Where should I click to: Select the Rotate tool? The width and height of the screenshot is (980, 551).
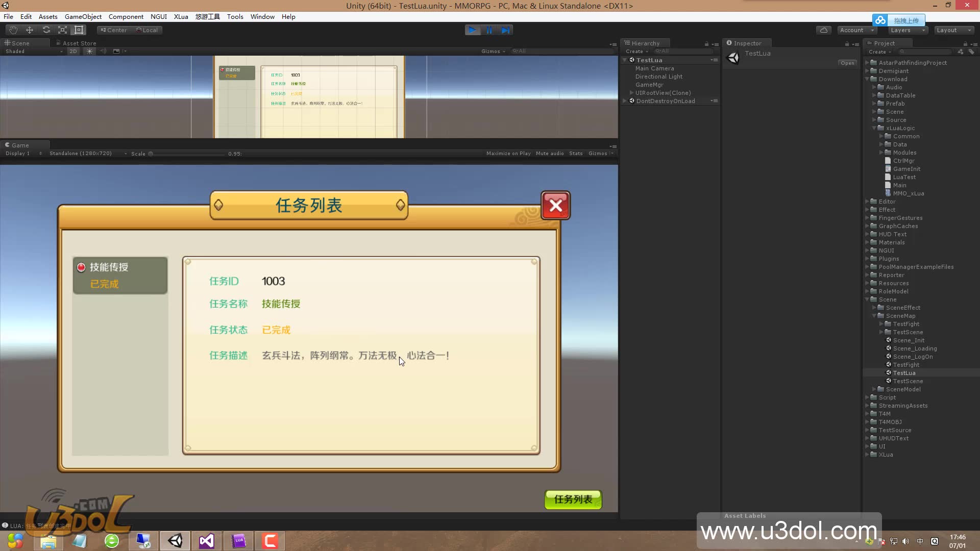click(46, 30)
